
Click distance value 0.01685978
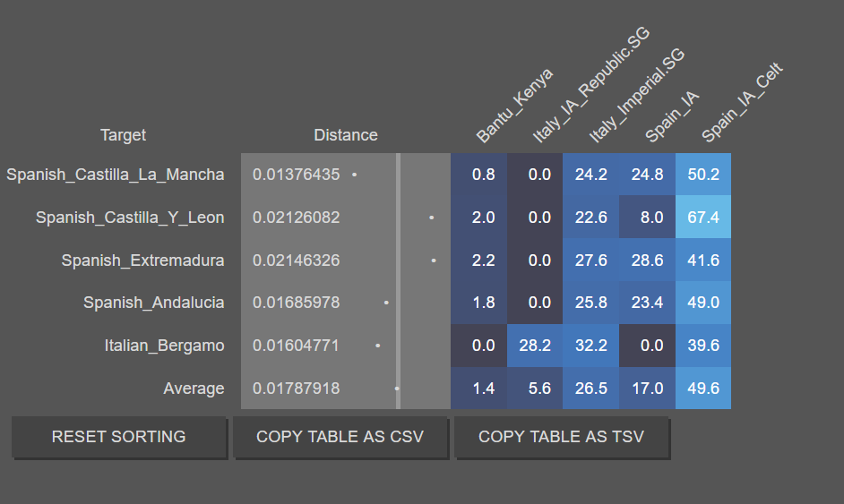(296, 303)
